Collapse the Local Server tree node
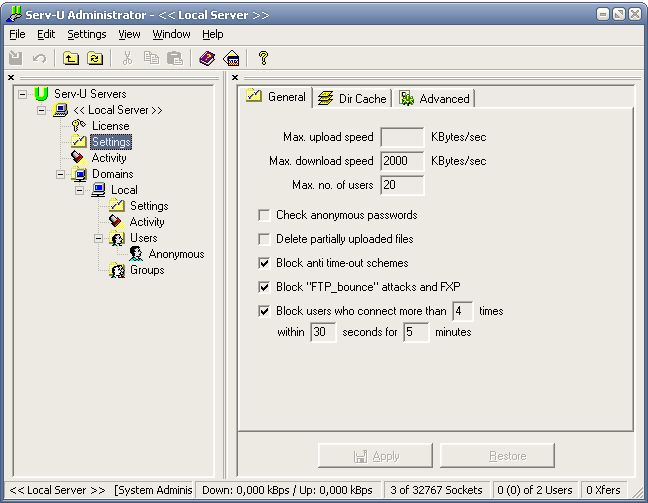Viewport: 648px width, 503px height. 41,110
